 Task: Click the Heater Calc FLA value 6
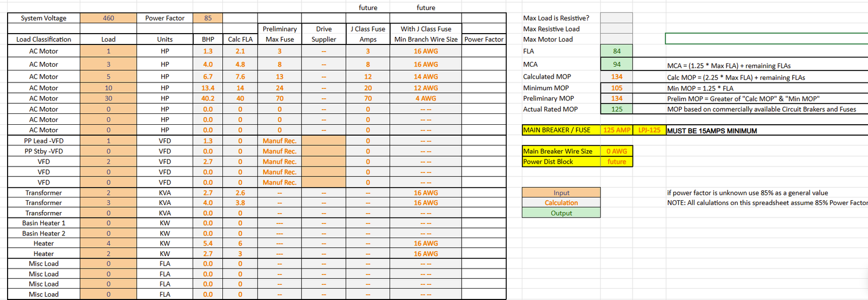(240, 244)
